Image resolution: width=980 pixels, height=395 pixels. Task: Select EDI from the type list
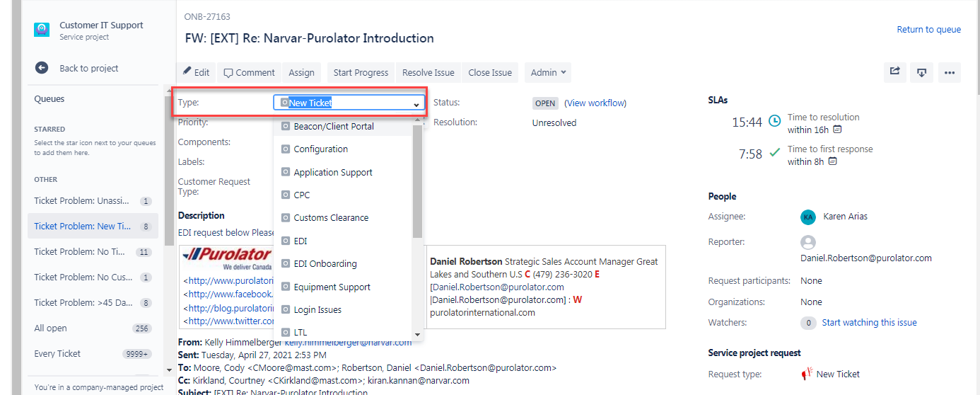[342, 241]
